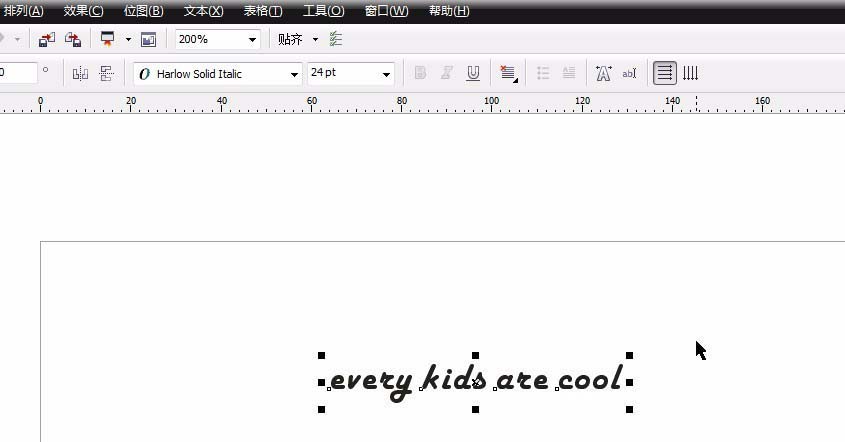Set text direction to vertical
Viewport: 845px width, 442px height.
pos(690,73)
